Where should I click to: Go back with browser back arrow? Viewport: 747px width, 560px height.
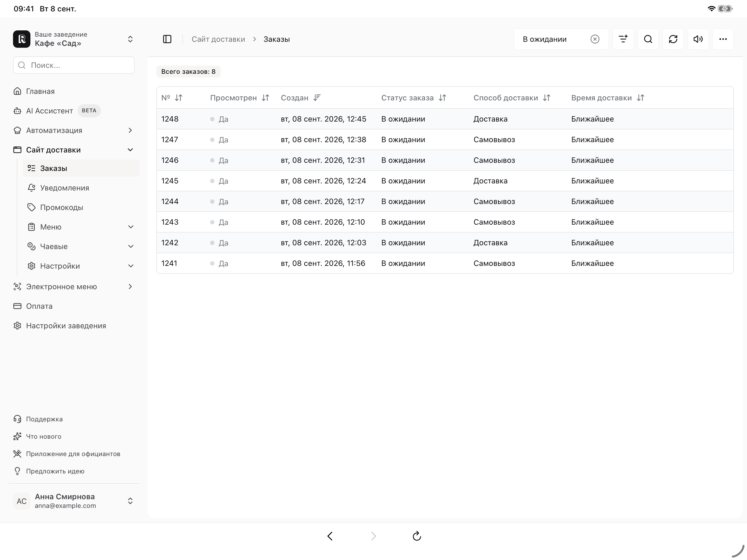[330, 536]
